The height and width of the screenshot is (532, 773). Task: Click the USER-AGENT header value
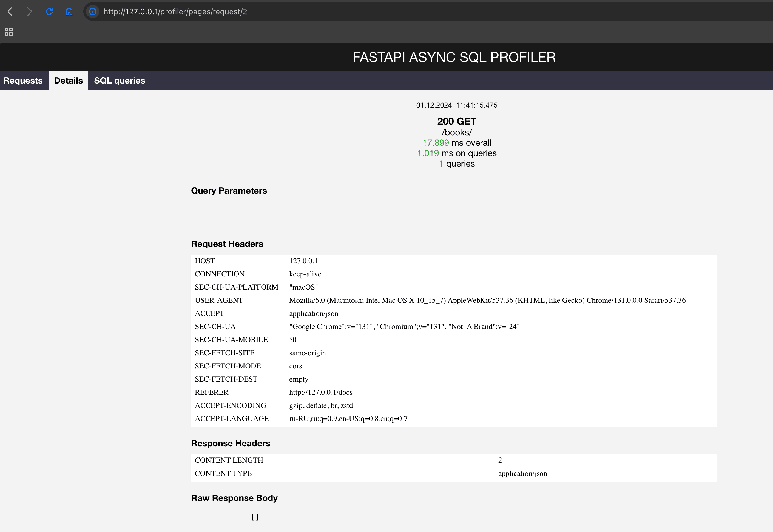tap(487, 300)
